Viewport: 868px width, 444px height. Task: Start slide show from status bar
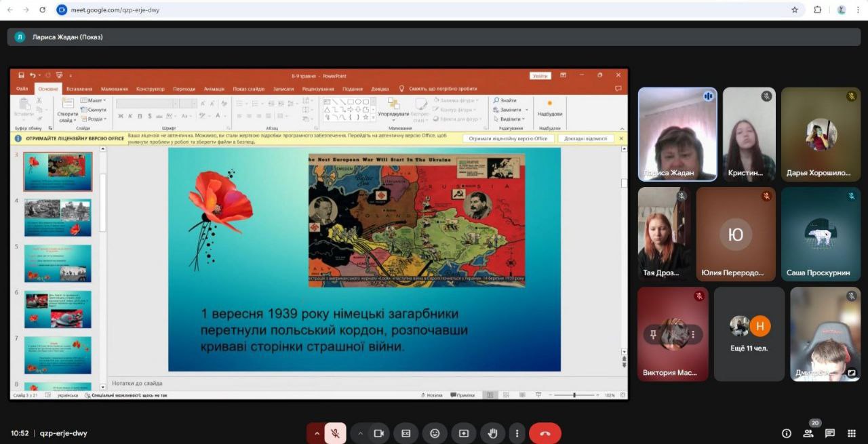tap(538, 395)
